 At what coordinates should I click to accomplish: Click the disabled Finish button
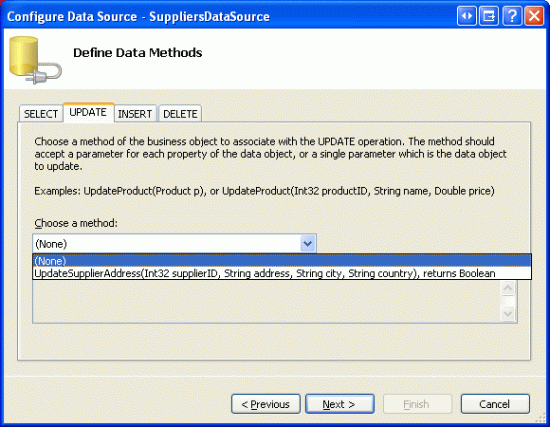[417, 404]
